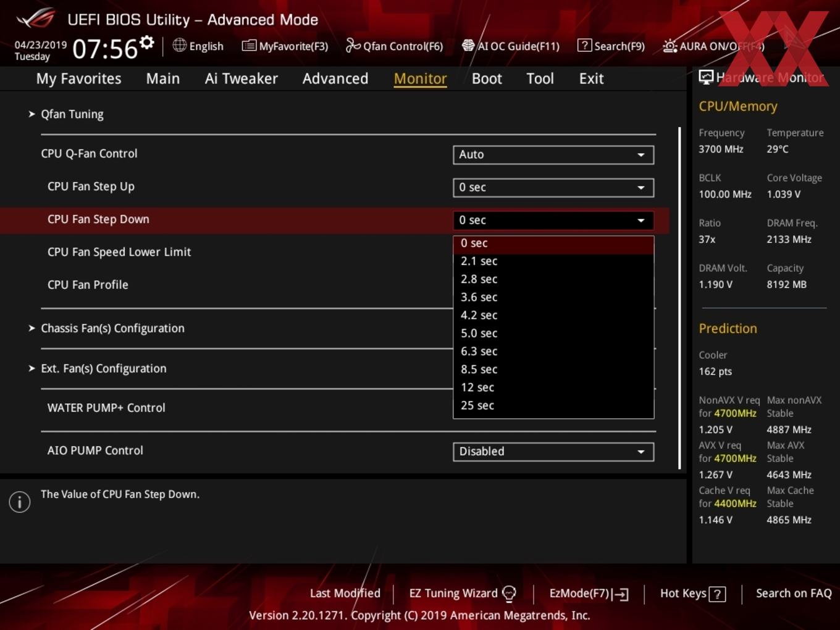The height and width of the screenshot is (630, 840).
Task: Click 3700 MHz frequency value
Action: point(721,149)
